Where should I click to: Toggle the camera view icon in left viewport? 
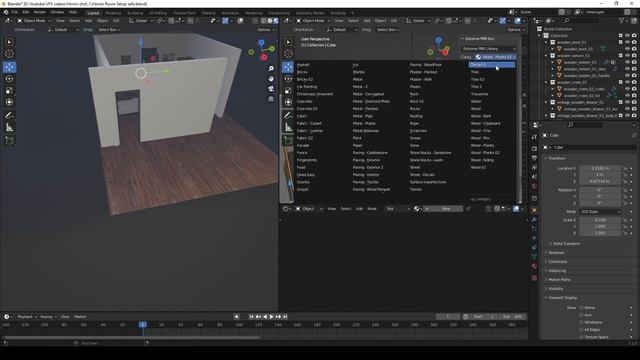[271, 89]
